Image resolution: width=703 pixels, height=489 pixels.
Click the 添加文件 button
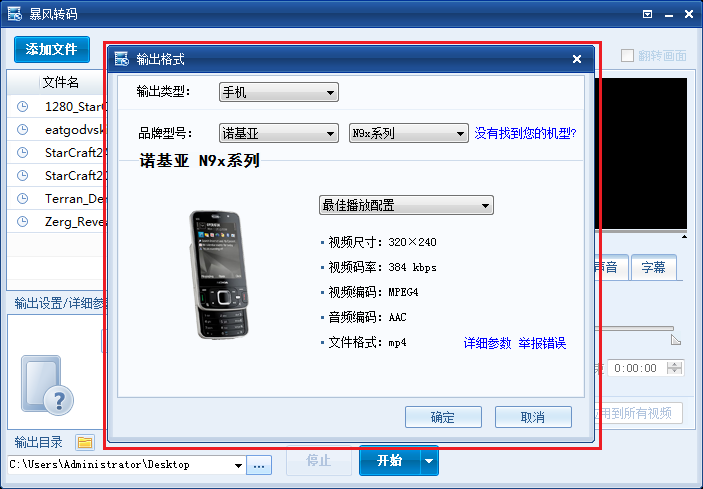(x=52, y=49)
